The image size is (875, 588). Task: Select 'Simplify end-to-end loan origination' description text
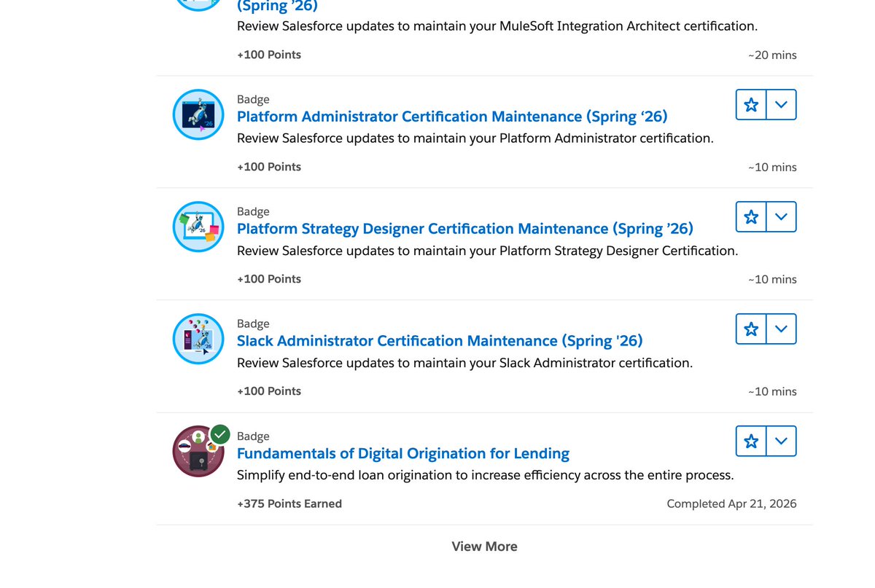pyautogui.click(x=485, y=475)
